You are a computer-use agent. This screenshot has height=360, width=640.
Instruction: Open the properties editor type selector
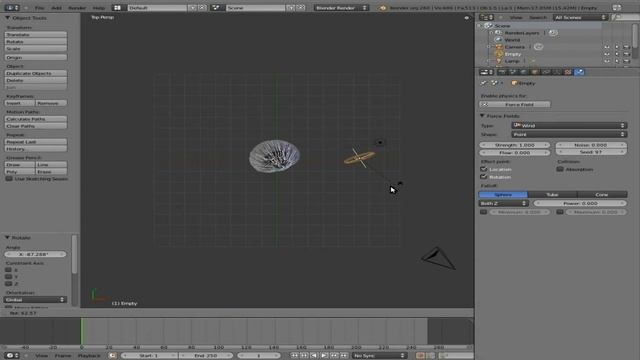(x=486, y=72)
